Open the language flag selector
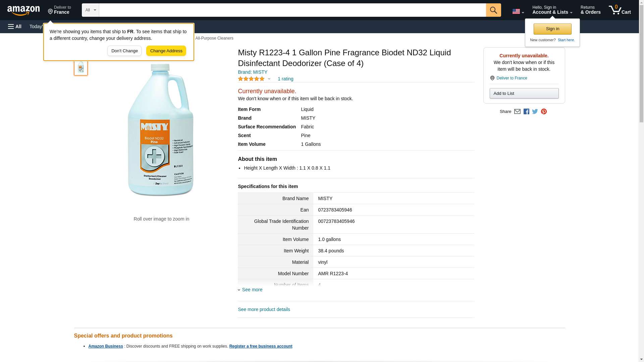 [518, 11]
